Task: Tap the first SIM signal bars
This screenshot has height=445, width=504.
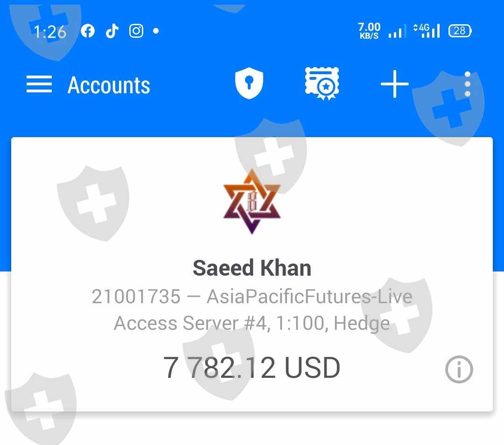Action: (x=397, y=31)
